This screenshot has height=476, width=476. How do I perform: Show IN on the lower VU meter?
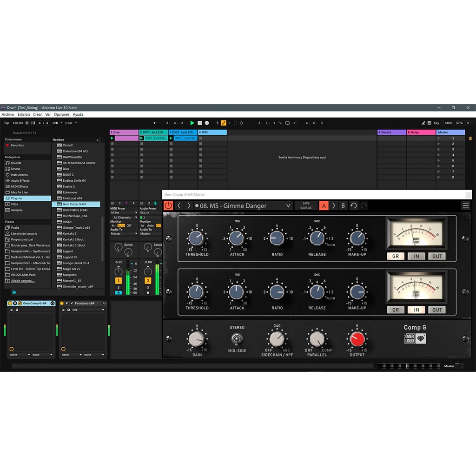click(416, 310)
